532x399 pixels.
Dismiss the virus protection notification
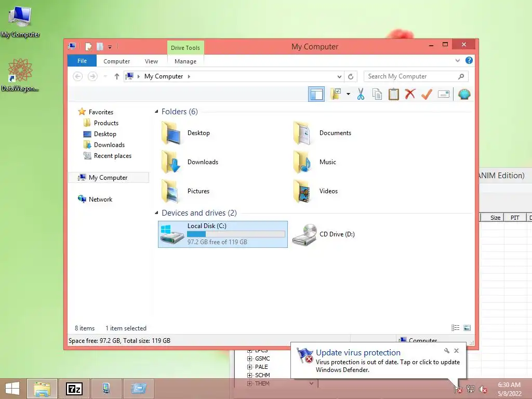[456, 351]
